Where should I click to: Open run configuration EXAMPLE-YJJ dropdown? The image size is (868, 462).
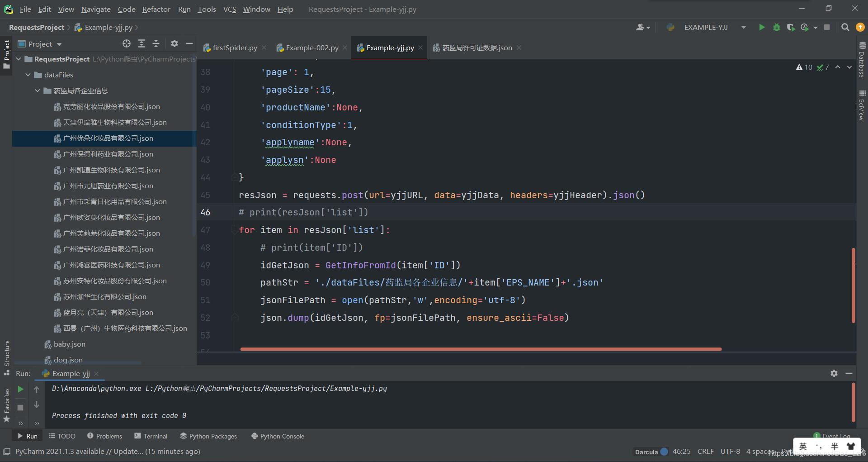744,28
